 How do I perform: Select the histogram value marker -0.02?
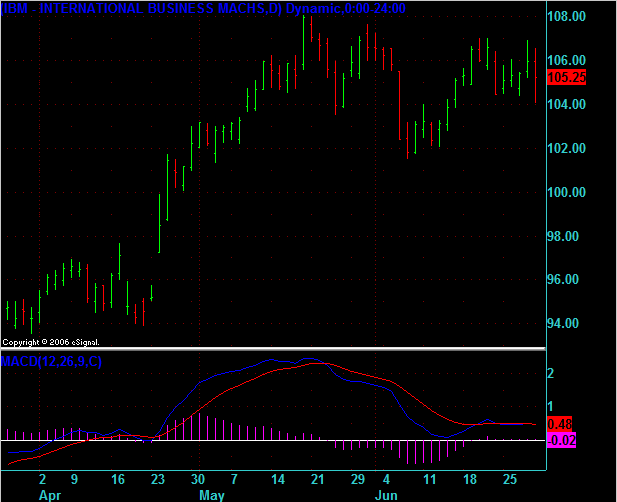point(562,440)
